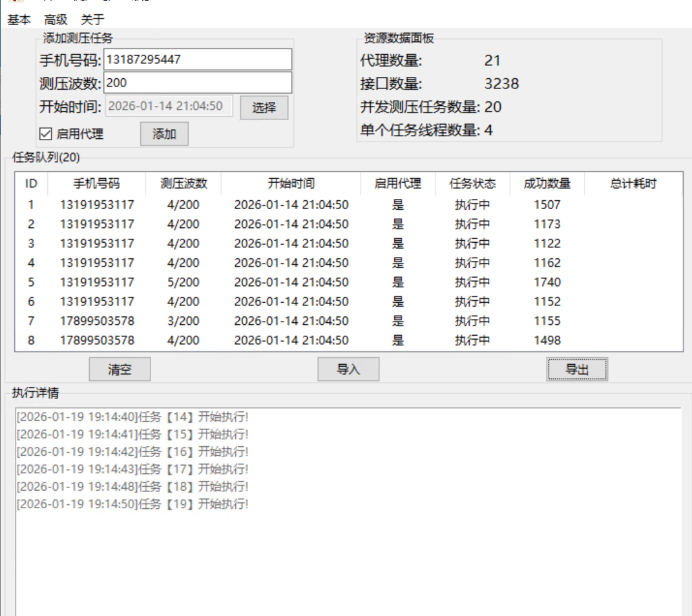Click the 导入 import button
The width and height of the screenshot is (692, 616).
point(348,369)
